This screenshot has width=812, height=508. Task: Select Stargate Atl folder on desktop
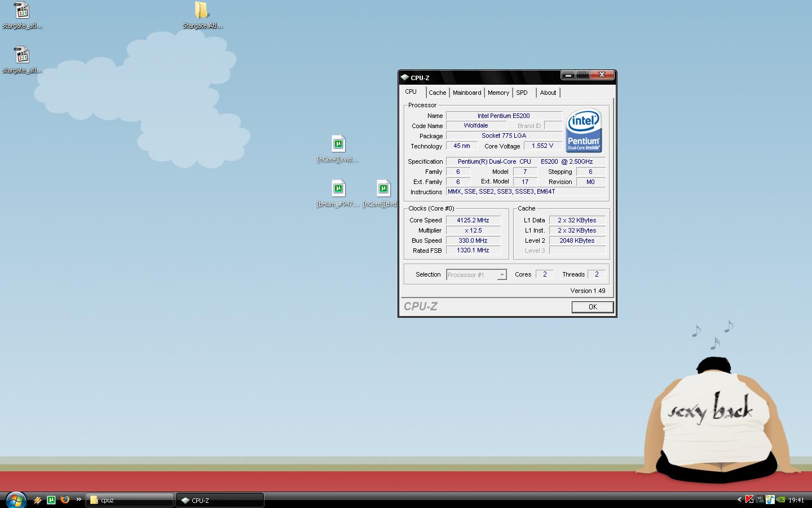click(x=202, y=15)
